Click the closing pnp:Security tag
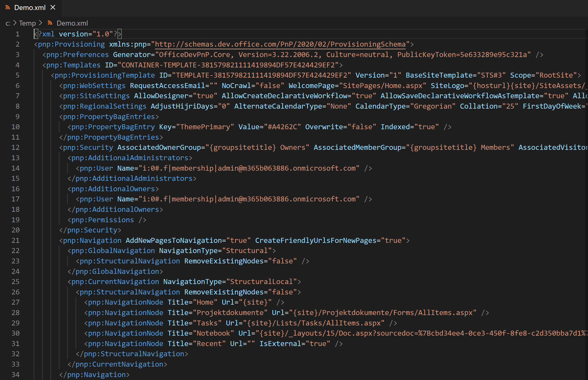The image size is (588, 380). (x=90, y=230)
